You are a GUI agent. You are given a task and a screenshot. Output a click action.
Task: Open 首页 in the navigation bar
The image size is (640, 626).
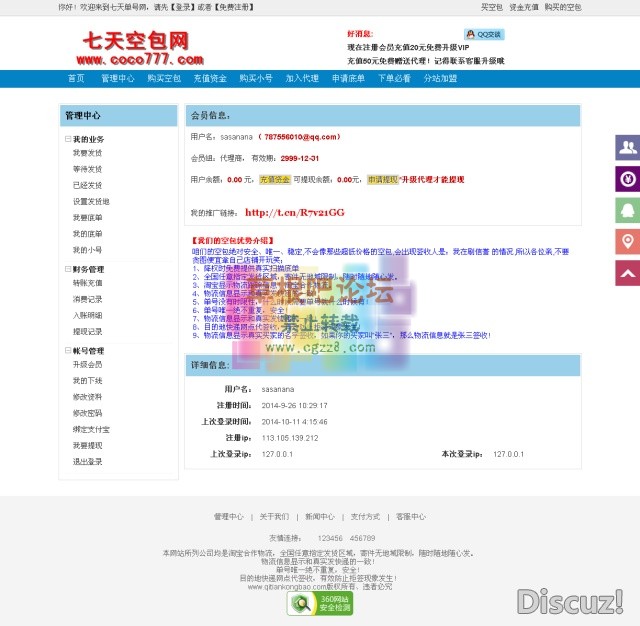click(x=76, y=78)
